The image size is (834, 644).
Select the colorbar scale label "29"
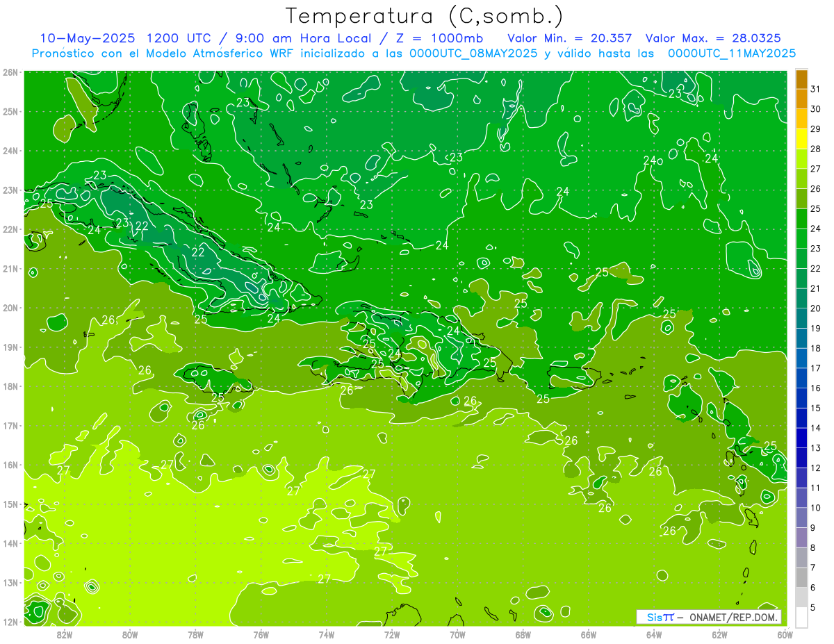pyautogui.click(x=815, y=129)
